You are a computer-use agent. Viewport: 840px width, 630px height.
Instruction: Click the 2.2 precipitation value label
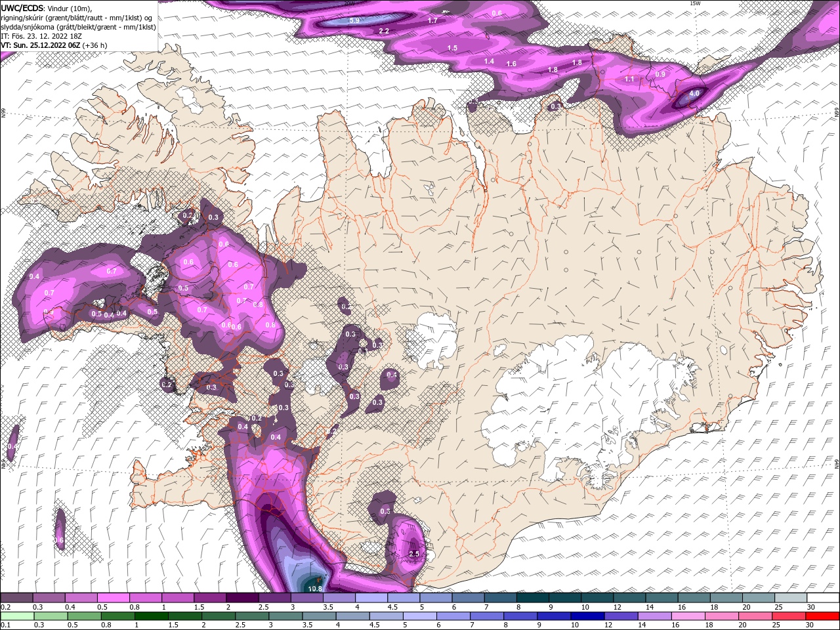pos(385,31)
